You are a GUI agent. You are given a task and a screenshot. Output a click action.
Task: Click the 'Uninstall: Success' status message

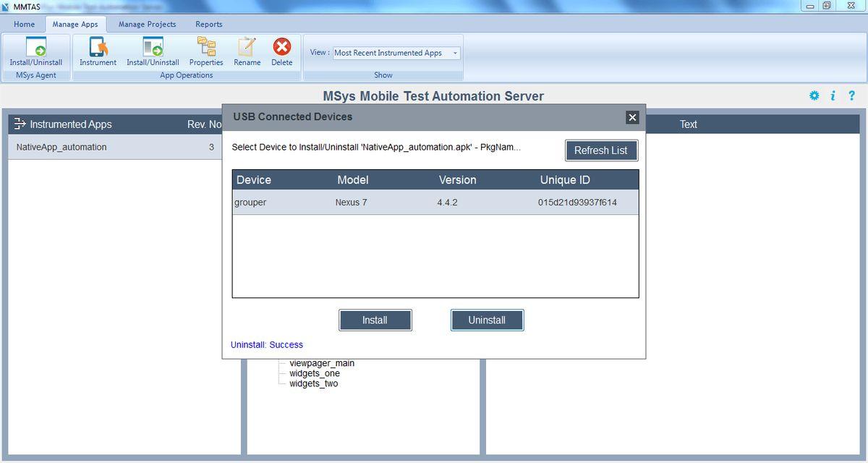point(267,345)
